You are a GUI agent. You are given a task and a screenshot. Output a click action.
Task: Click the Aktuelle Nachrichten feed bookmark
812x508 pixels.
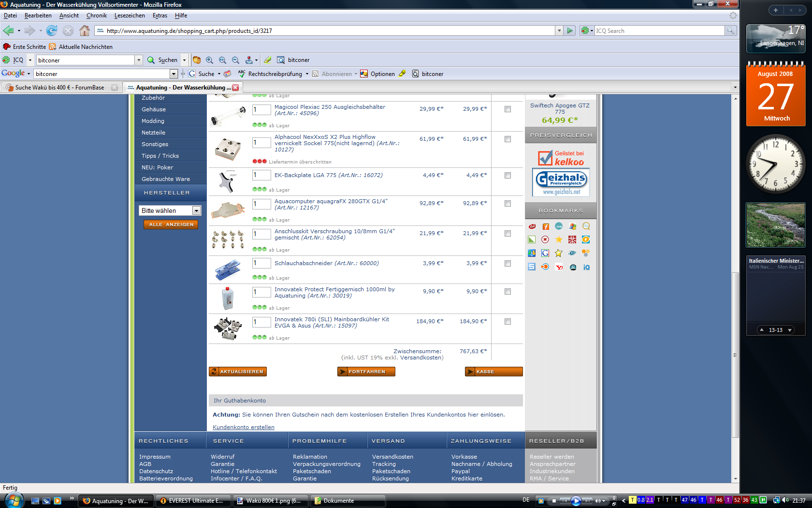[x=81, y=47]
